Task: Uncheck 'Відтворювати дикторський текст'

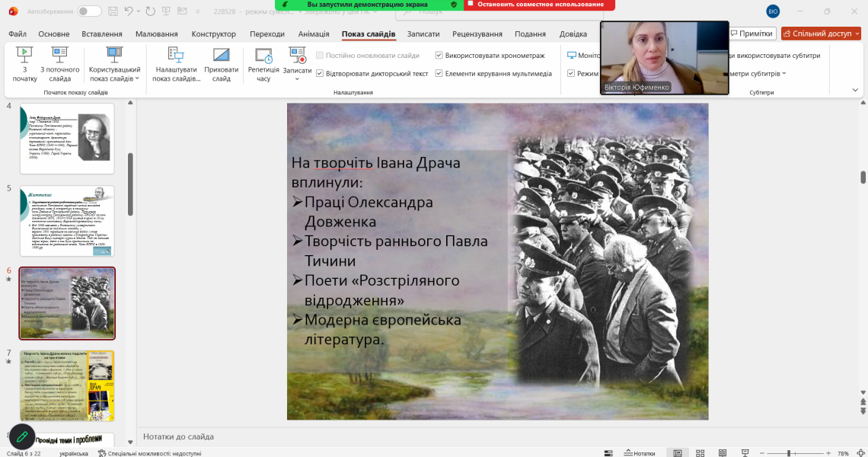Action: pos(320,73)
